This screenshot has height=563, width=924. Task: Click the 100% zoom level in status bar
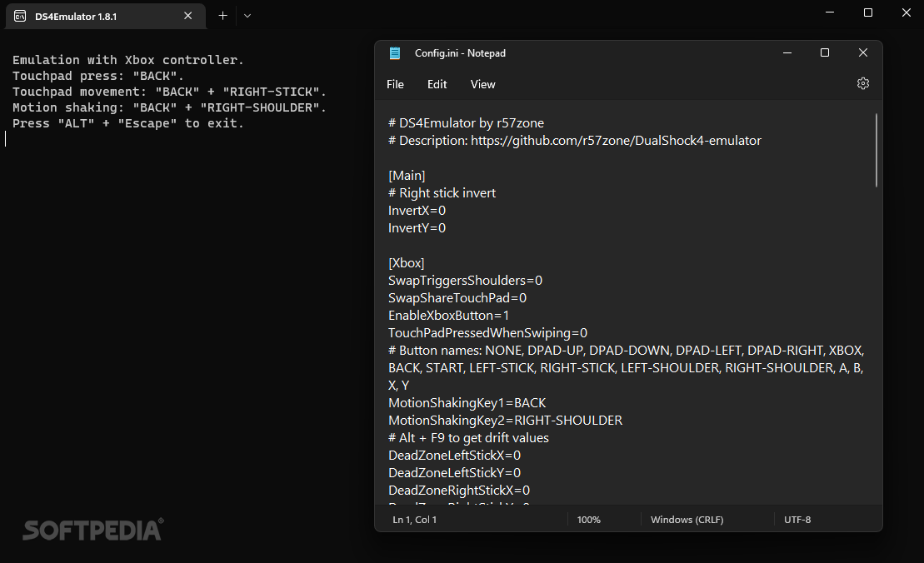point(589,520)
